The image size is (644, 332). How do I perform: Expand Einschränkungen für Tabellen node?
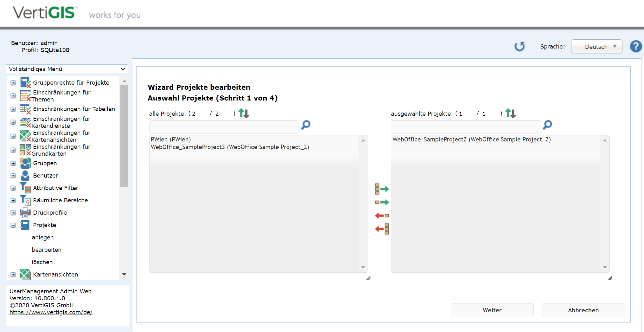click(13, 109)
